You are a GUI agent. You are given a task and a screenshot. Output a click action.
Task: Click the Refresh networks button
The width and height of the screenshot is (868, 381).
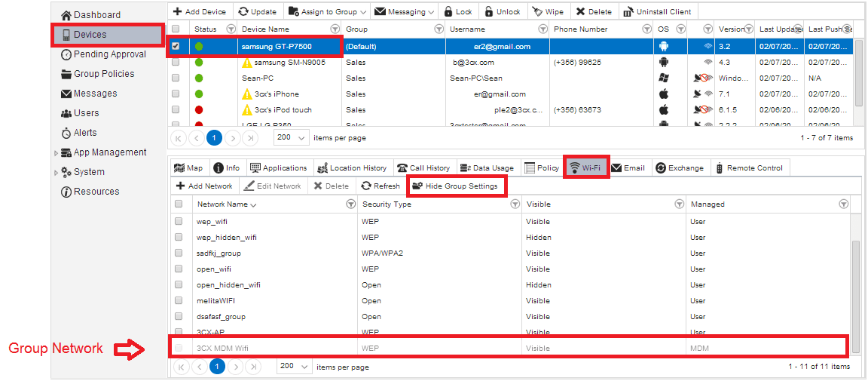pyautogui.click(x=381, y=186)
